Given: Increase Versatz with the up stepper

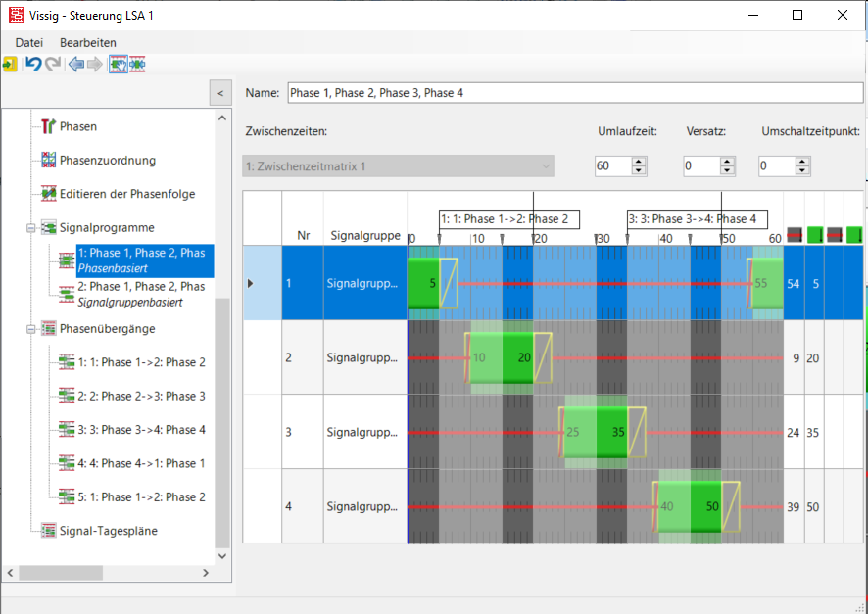Looking at the screenshot, I should coord(727,162).
